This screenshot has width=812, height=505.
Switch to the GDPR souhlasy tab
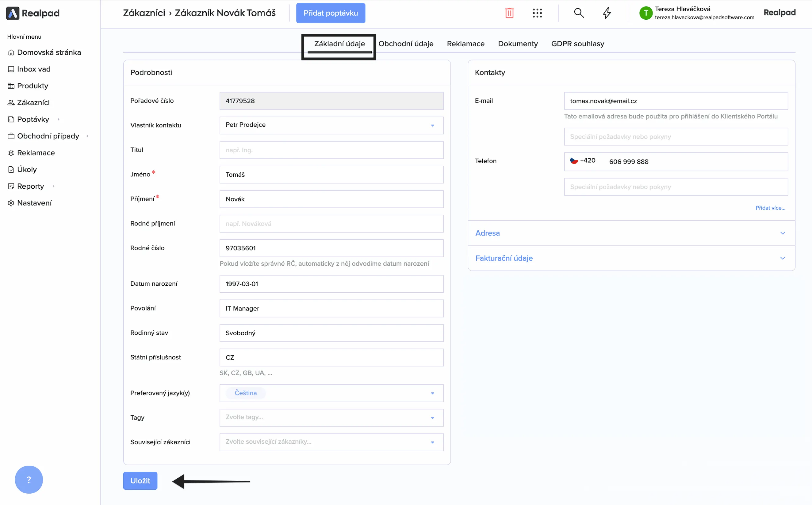pos(577,44)
